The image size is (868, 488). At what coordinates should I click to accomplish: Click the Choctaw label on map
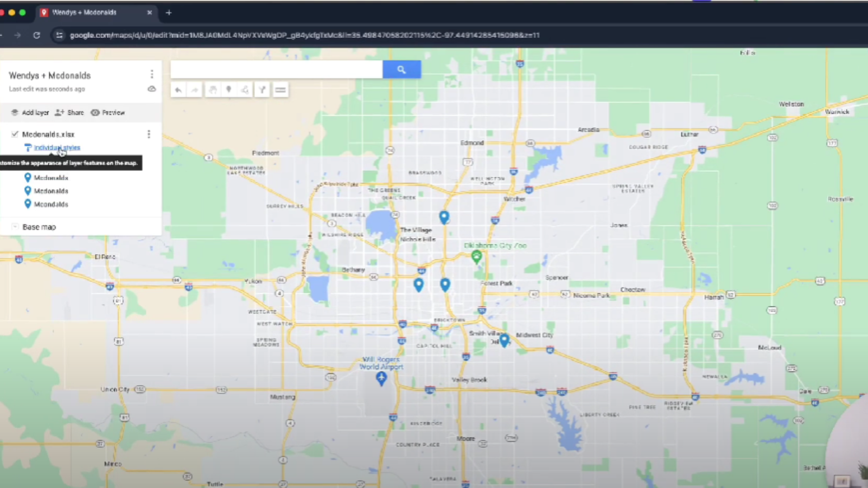pos(633,290)
